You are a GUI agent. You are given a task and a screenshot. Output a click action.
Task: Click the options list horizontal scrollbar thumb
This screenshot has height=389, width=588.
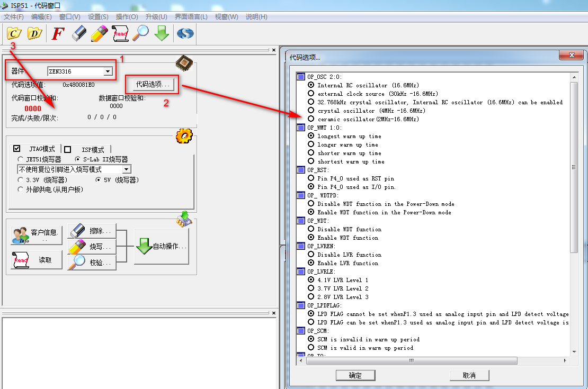pos(412,360)
